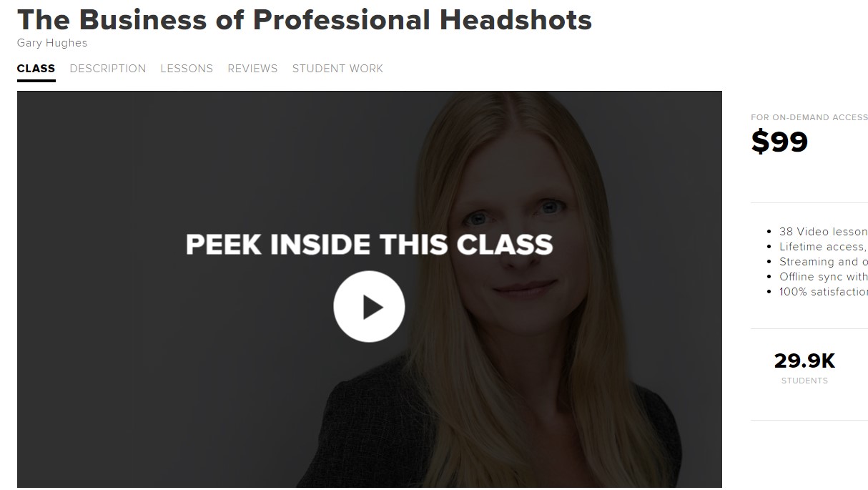Click the Offline sync bullet item
Viewport: 868px width, 490px height.
(x=823, y=277)
